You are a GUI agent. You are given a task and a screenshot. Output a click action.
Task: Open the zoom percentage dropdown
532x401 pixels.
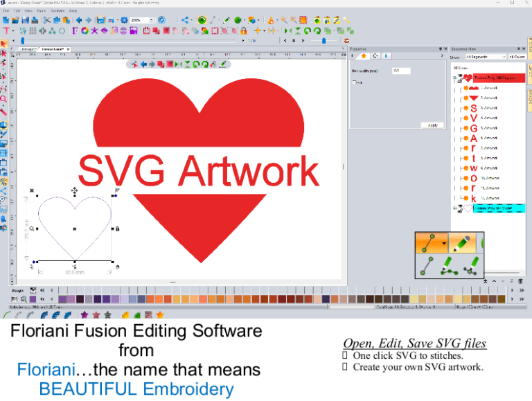click(152, 20)
